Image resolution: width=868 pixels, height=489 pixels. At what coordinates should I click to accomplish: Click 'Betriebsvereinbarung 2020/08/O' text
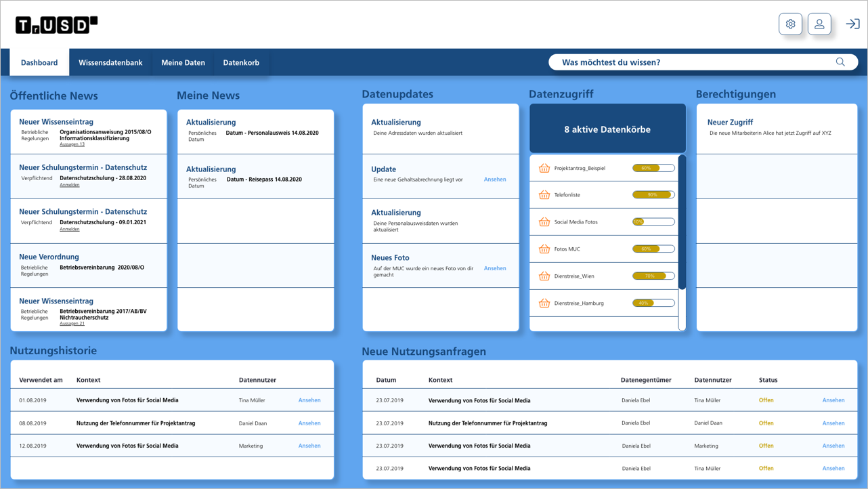click(102, 268)
